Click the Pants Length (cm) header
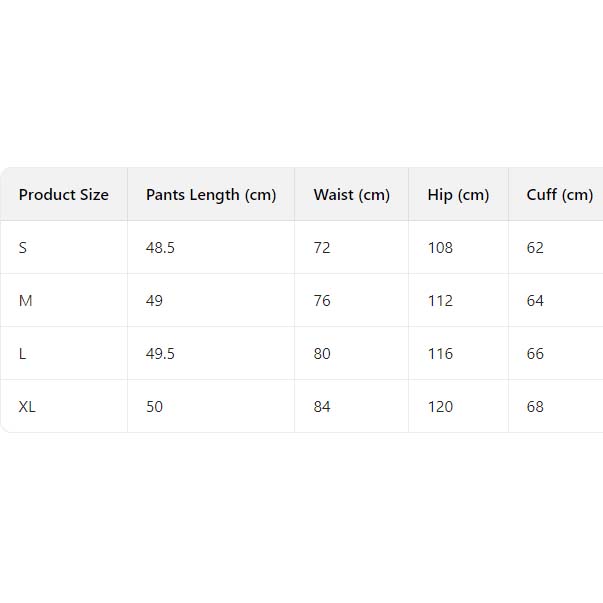603x603 pixels. point(211,195)
